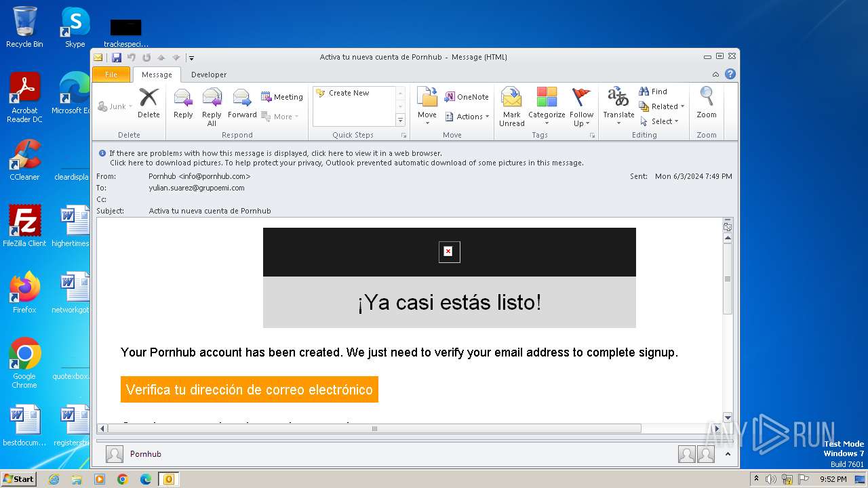Select the FileZilla Client desktop icon
Image resolution: width=868 pixels, height=488 pixels.
click(24, 226)
